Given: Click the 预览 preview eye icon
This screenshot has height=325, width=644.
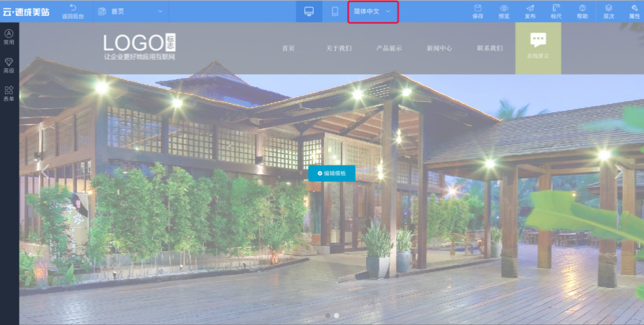Looking at the screenshot, I should click(x=504, y=10).
